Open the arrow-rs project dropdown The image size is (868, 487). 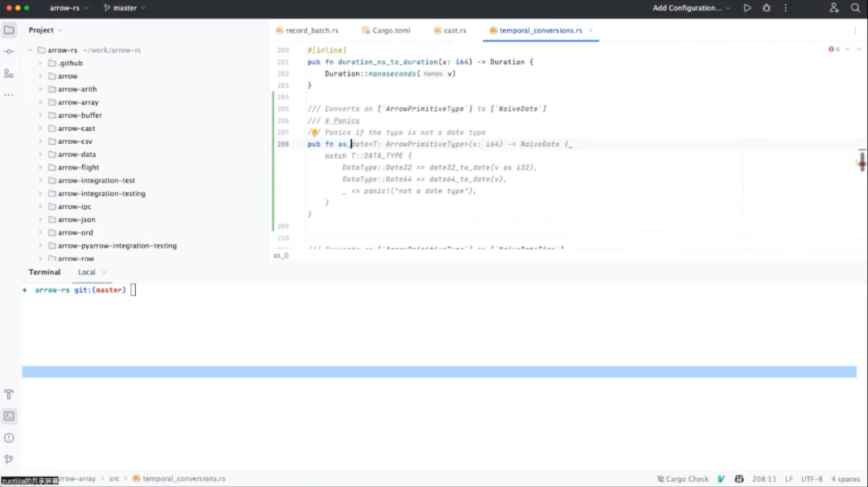point(68,8)
